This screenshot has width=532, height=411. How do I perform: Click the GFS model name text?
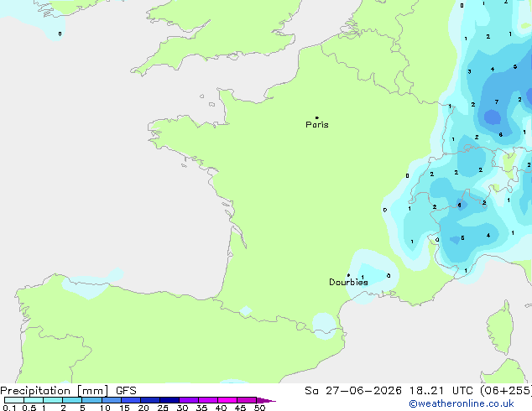[126, 391]
